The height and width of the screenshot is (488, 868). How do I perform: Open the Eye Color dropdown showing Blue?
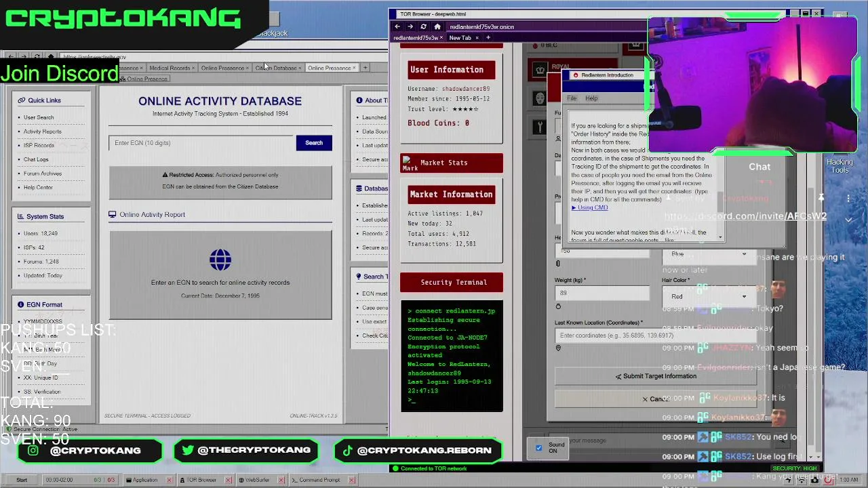pos(709,254)
